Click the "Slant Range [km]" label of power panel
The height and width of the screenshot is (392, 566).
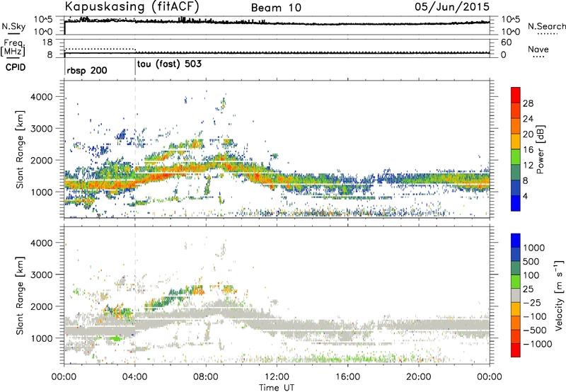click(x=21, y=149)
